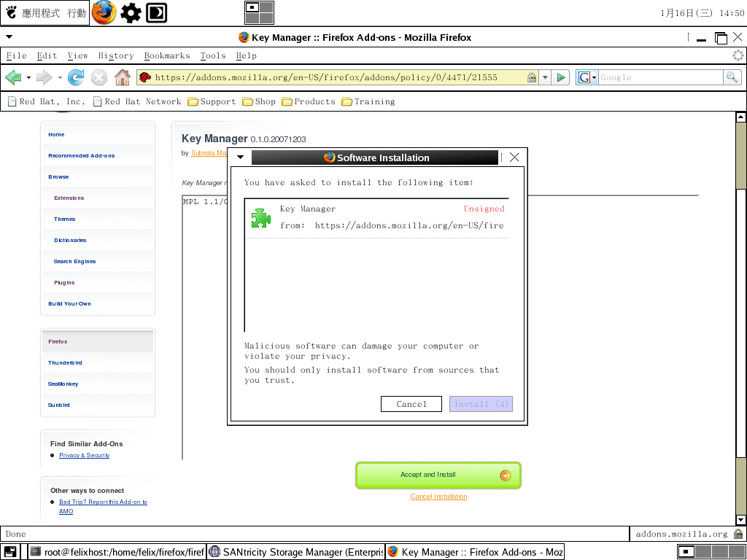The width and height of the screenshot is (747, 560).
Task: Click the page scrollbar up arrow
Action: [740, 117]
